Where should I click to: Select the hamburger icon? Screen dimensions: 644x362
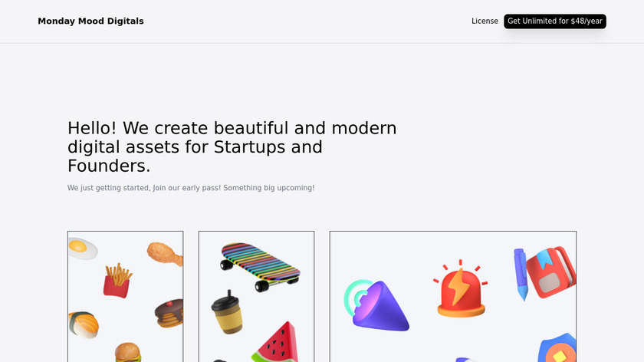[127, 353]
